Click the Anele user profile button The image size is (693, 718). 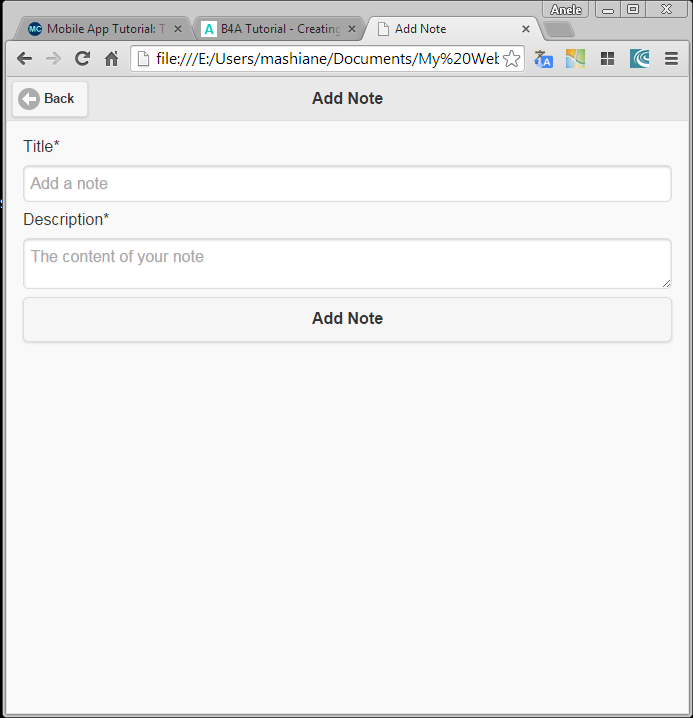coord(566,9)
